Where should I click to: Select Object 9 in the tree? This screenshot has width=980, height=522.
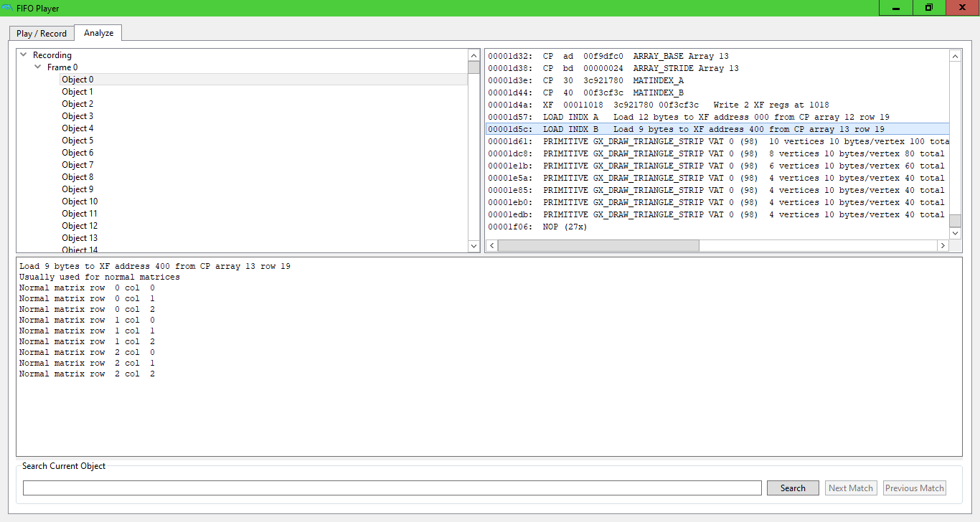pyautogui.click(x=77, y=189)
